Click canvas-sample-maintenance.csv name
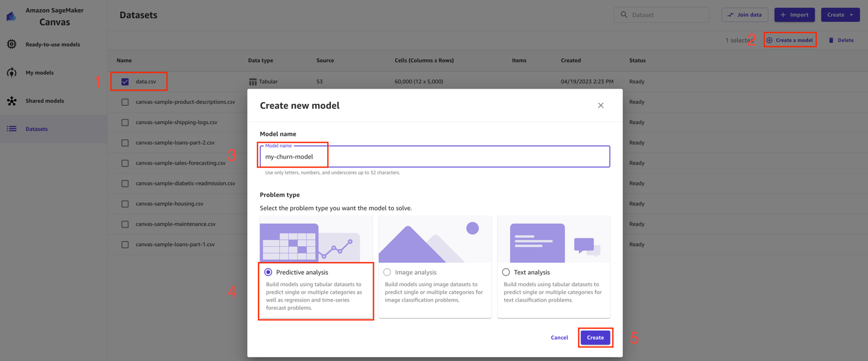This screenshot has width=868, height=361. (x=175, y=224)
